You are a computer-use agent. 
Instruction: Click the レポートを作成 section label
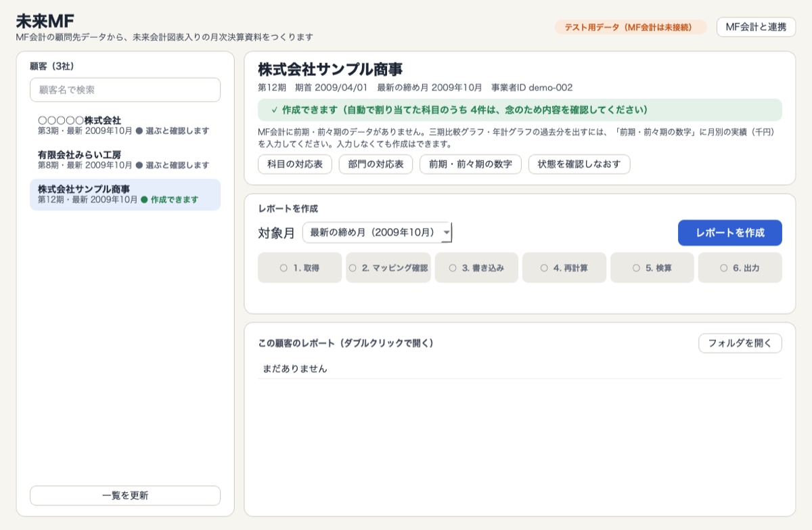tap(288, 208)
